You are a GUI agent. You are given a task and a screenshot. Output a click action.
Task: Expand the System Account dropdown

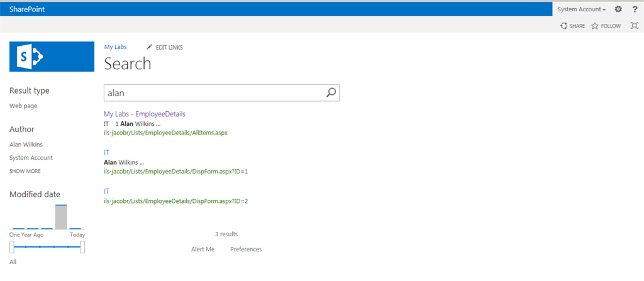(x=582, y=9)
